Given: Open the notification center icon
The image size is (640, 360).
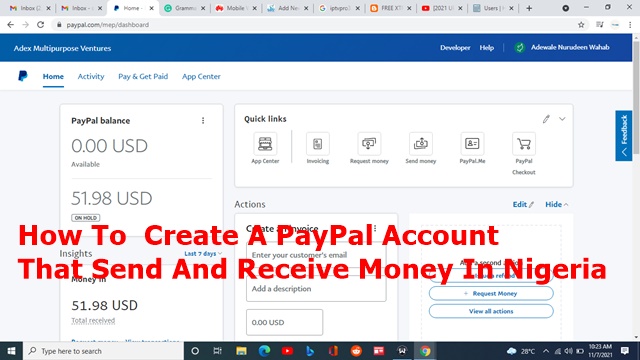Looking at the screenshot, I should pos(624,351).
